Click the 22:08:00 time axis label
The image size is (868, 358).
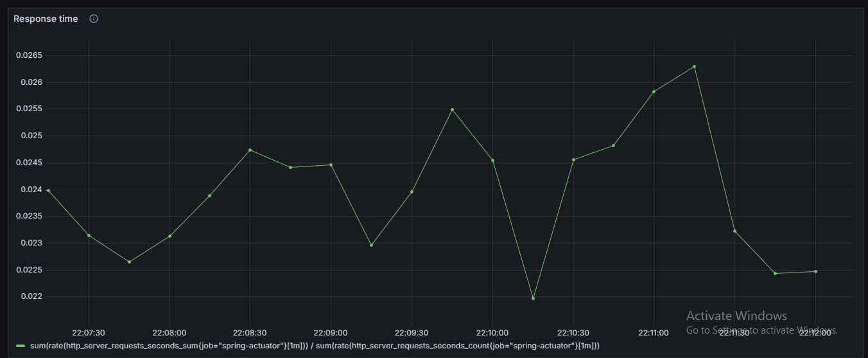pos(169,332)
